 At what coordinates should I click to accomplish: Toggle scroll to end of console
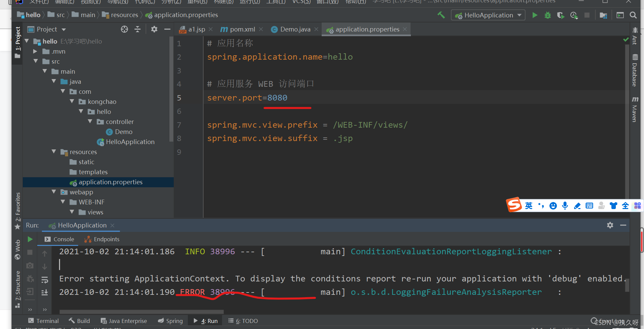(x=45, y=292)
